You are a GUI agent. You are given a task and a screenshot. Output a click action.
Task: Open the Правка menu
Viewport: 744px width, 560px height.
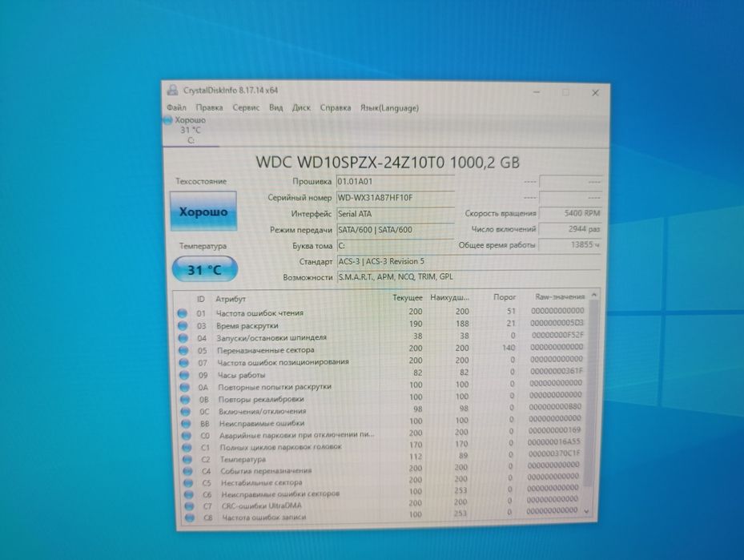click(209, 107)
